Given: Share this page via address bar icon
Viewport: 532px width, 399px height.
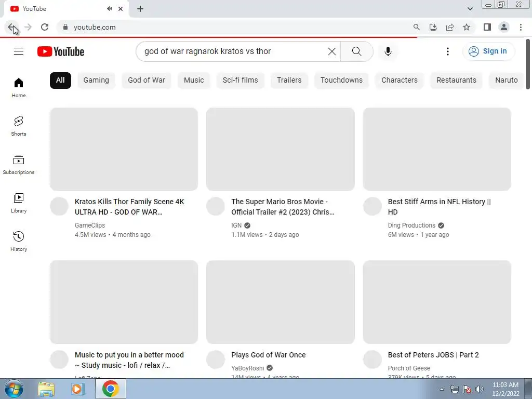Looking at the screenshot, I should coord(450,27).
